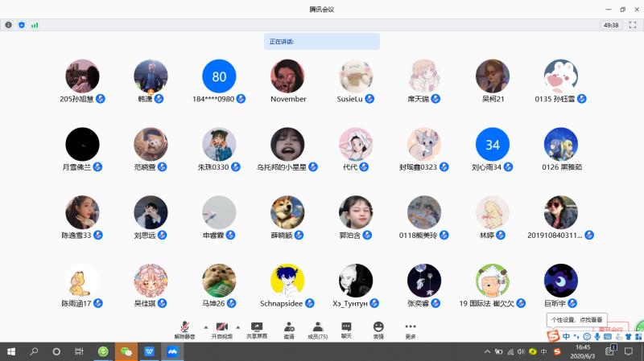Viewport: 644px width, 361px height.
Task: Open the 聊天 chat window
Action: point(346,330)
